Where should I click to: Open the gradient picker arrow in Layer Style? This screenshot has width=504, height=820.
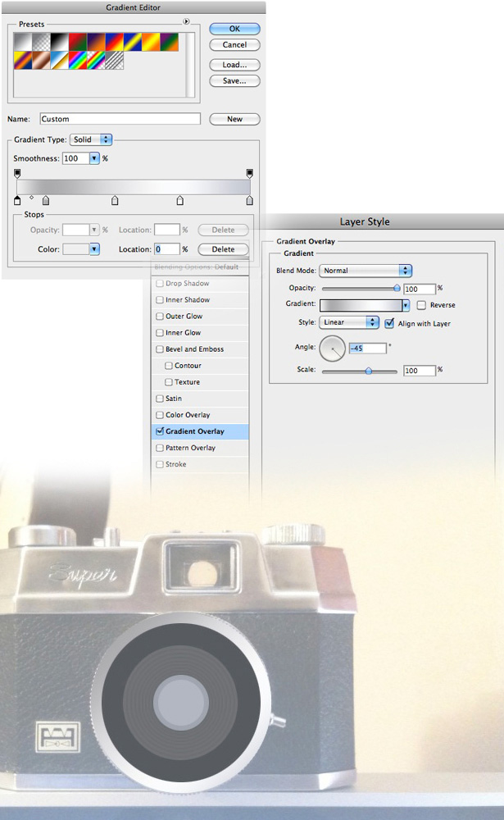pyautogui.click(x=406, y=305)
